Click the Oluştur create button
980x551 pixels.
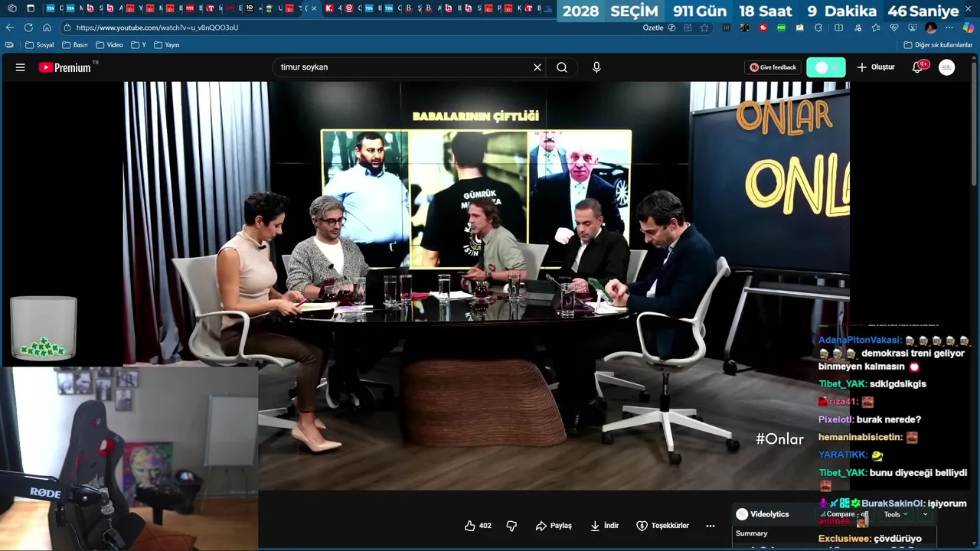click(876, 67)
